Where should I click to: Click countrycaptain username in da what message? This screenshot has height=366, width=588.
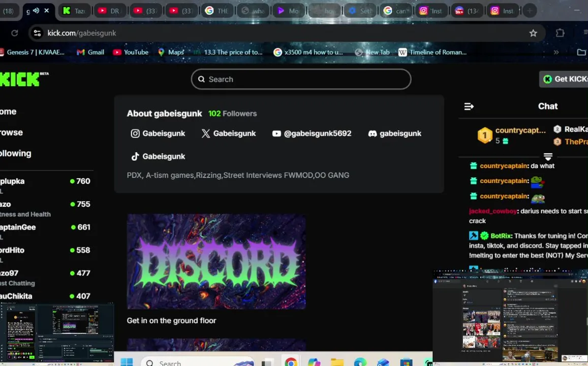click(504, 166)
